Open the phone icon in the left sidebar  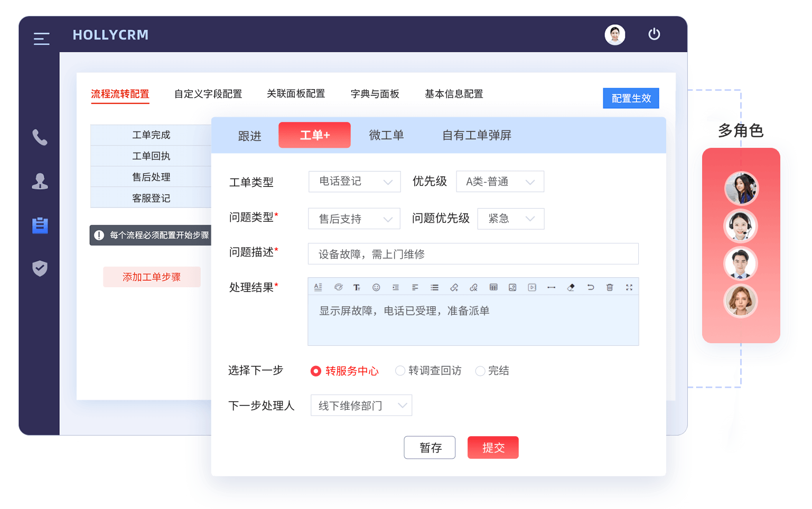coord(40,138)
